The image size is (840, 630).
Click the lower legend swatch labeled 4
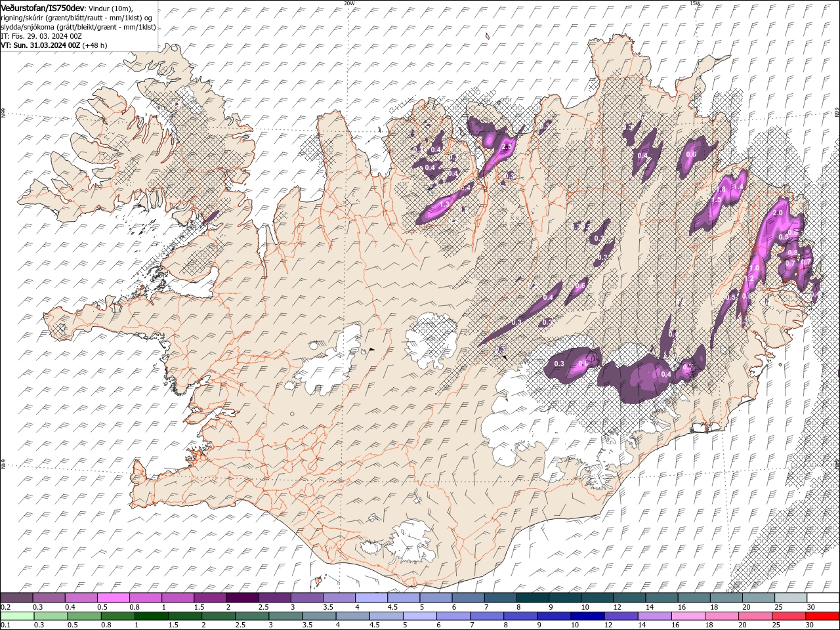coord(352,616)
